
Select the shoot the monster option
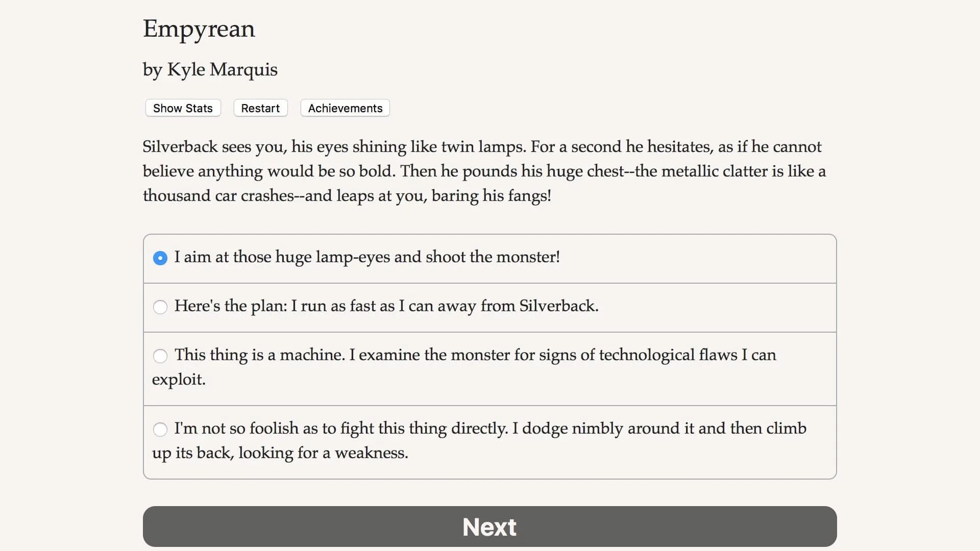366,258
